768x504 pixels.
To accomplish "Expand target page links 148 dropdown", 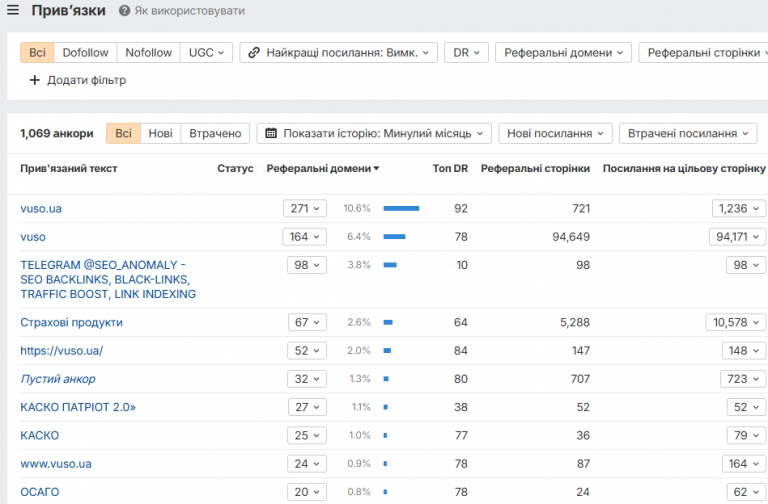I will point(744,351).
